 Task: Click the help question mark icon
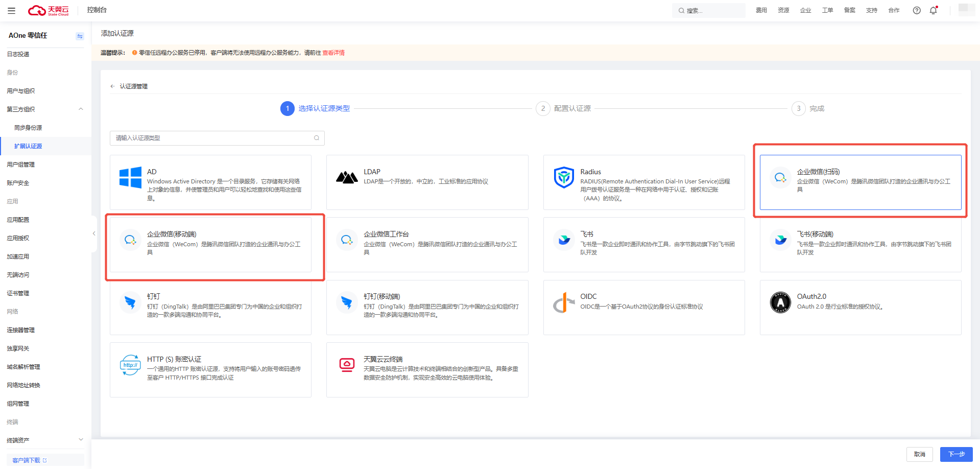tap(917, 10)
